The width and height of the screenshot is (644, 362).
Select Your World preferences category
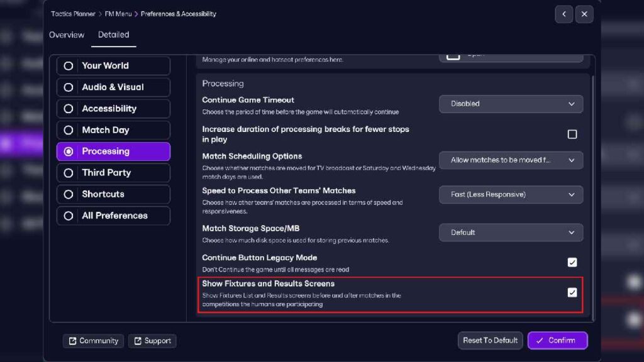[x=113, y=66]
